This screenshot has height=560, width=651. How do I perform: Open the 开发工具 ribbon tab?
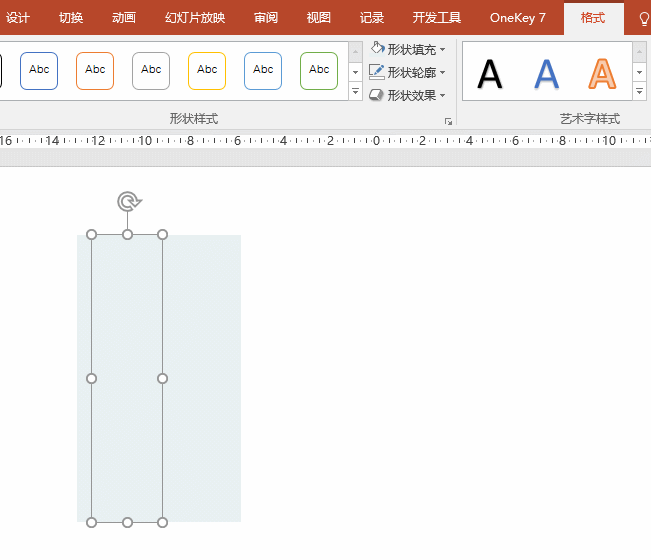pyautogui.click(x=437, y=18)
